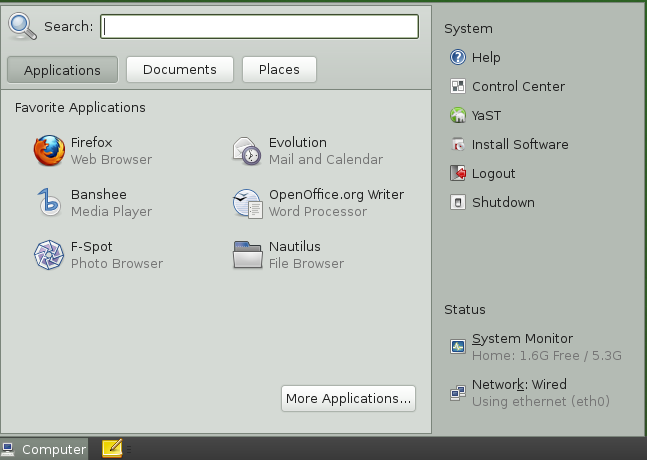Choose the Logout label
The height and width of the screenshot is (460, 647).
tap(494, 174)
